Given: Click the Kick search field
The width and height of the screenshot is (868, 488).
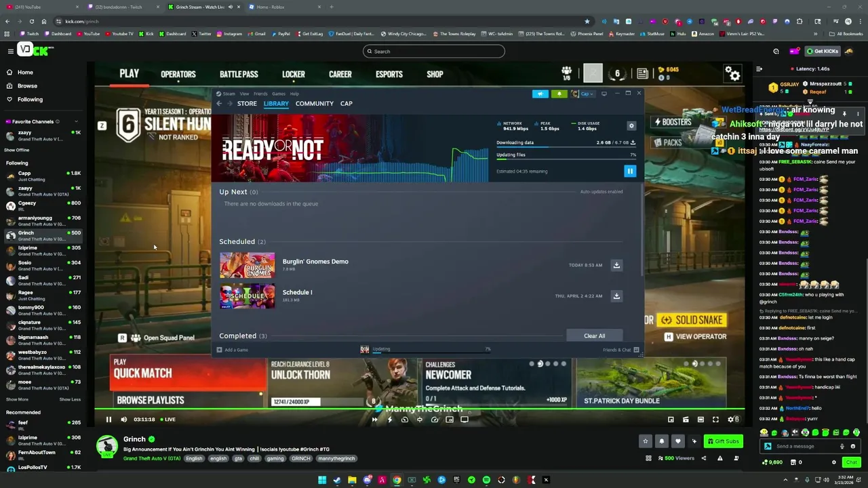Looking at the screenshot, I should (x=434, y=52).
